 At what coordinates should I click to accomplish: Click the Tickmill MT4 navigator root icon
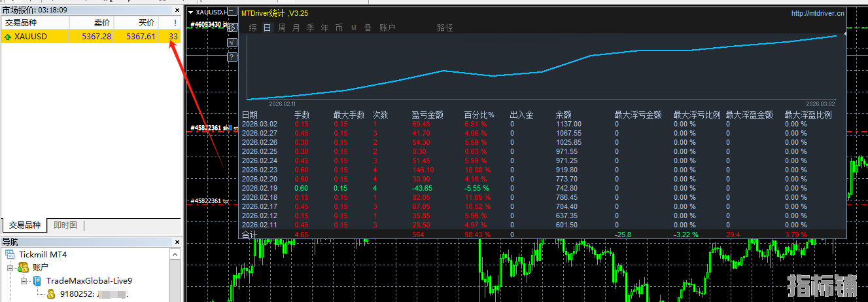(10, 254)
